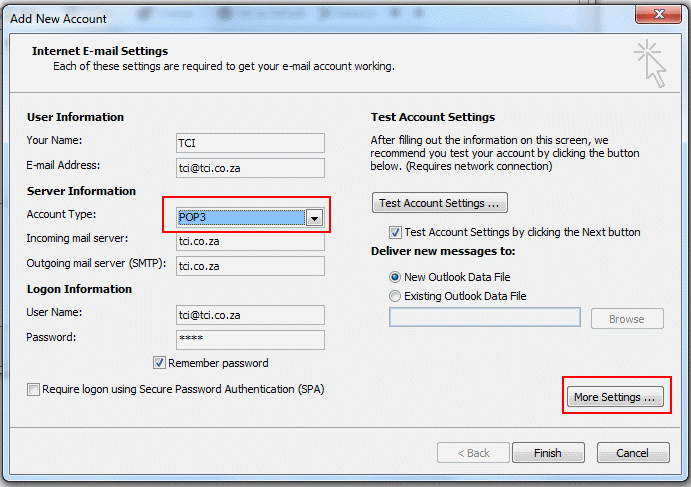The width and height of the screenshot is (691, 487).
Task: Select the Outgoing mail server SMTP field
Action: 250,266
